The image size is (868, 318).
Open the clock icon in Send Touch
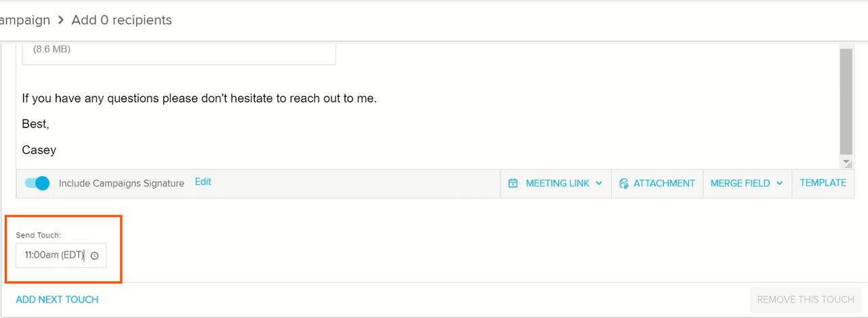95,256
